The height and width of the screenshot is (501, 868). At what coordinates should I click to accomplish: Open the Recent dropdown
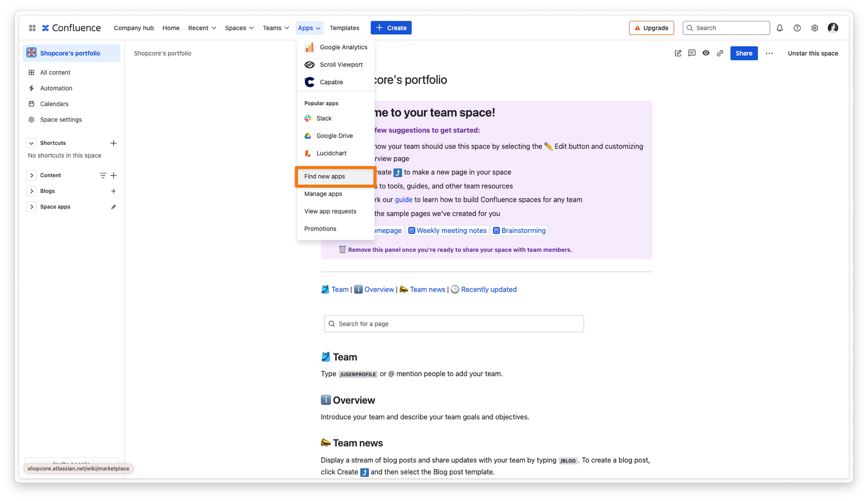point(202,28)
